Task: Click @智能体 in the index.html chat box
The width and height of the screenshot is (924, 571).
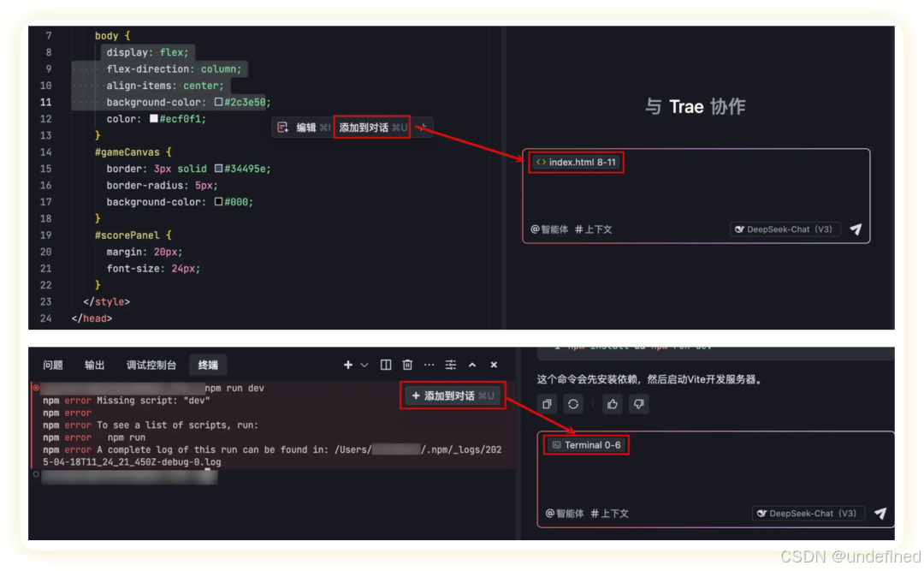Action: click(549, 229)
